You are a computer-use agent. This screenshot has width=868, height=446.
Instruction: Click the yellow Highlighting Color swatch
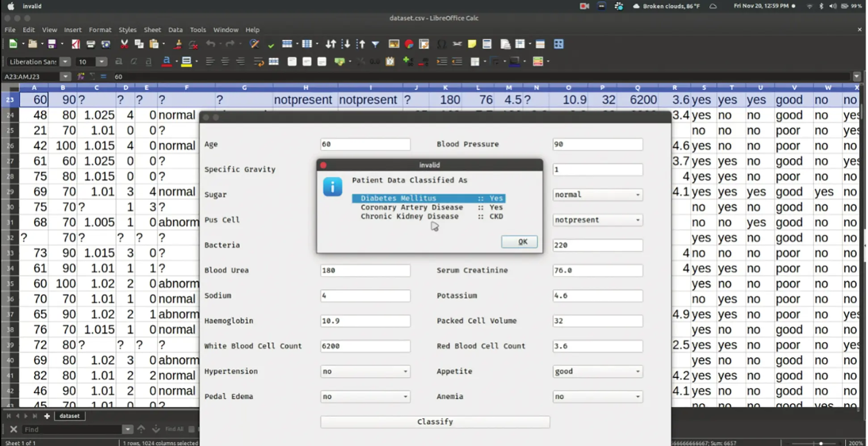[x=186, y=62]
